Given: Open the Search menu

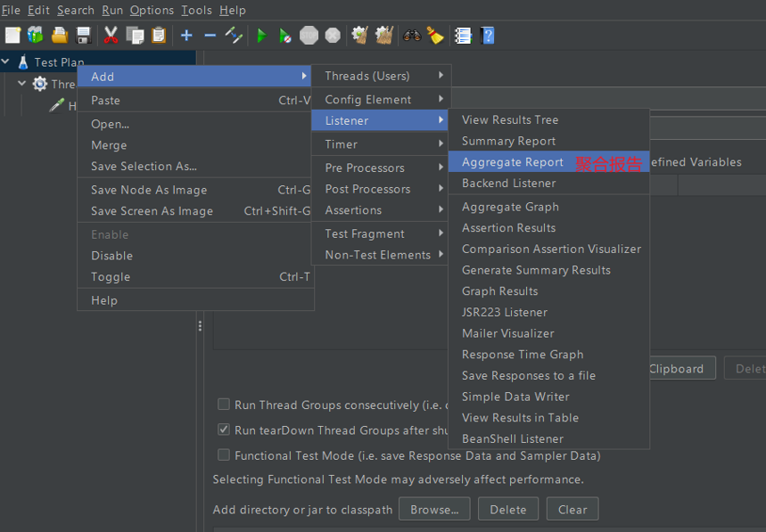Looking at the screenshot, I should (x=75, y=10).
